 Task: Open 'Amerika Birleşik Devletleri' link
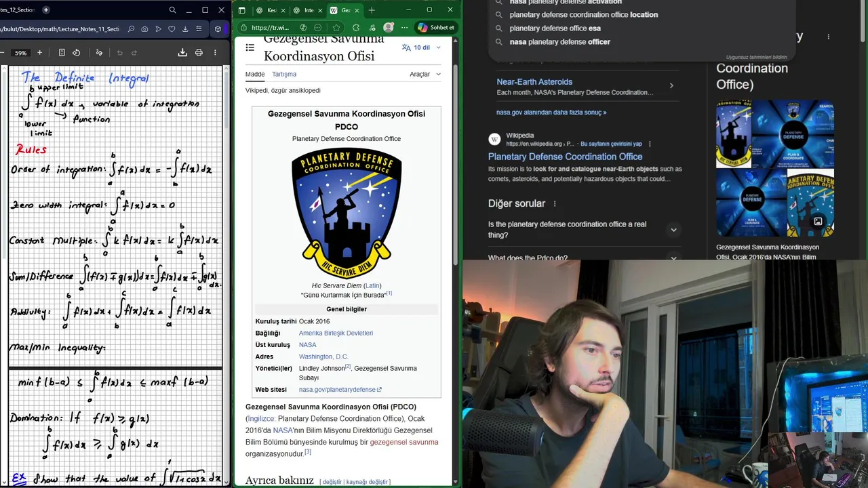(336, 333)
